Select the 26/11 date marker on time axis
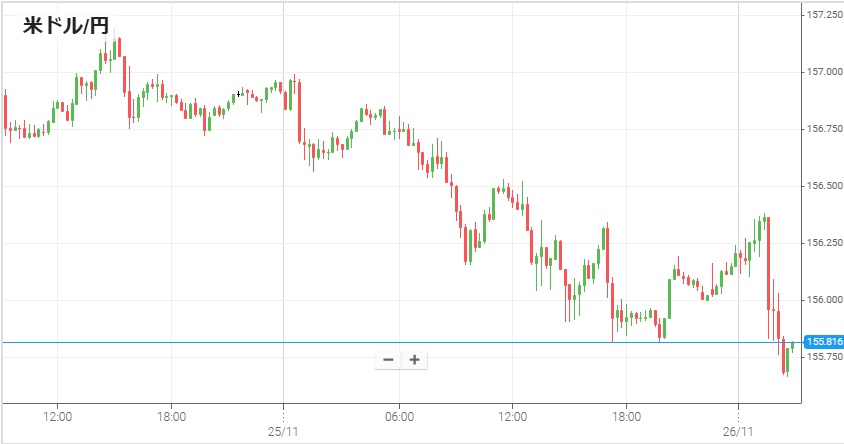 [x=738, y=431]
